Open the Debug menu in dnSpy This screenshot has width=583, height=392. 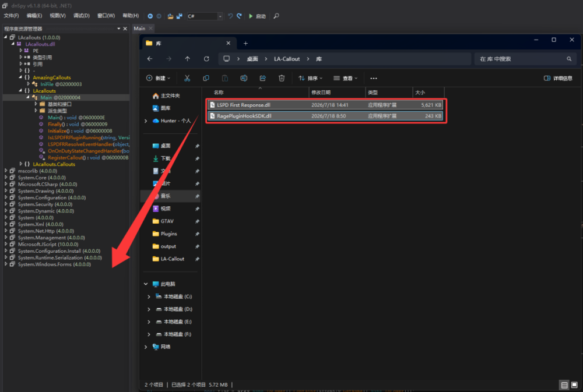82,16
